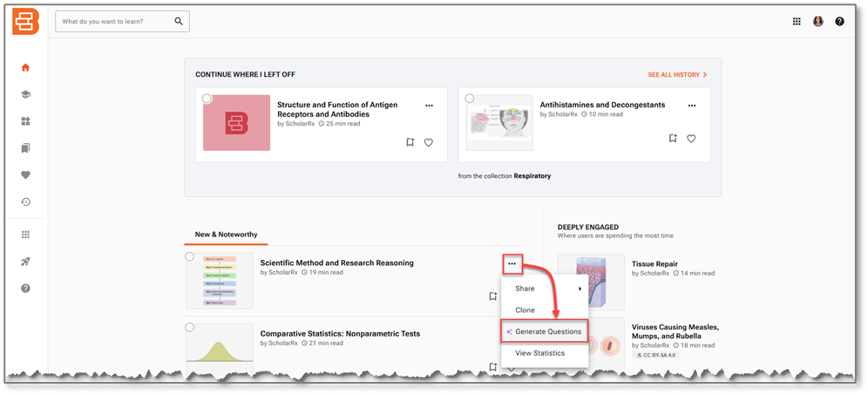Viewport: 868px width, 395px height.
Task: Open three-dot menu on Antihistamines card
Action: coord(691,106)
